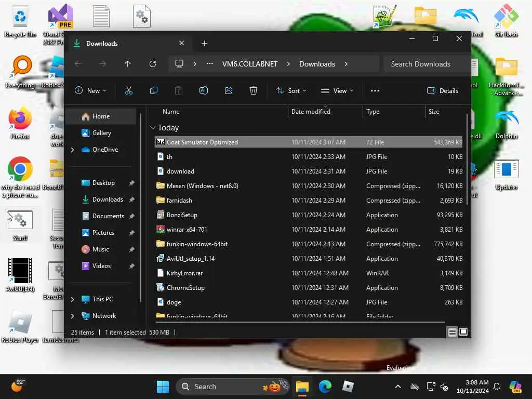Expand OneDrive in navigation pane
The height and width of the screenshot is (399, 532).
click(x=73, y=150)
